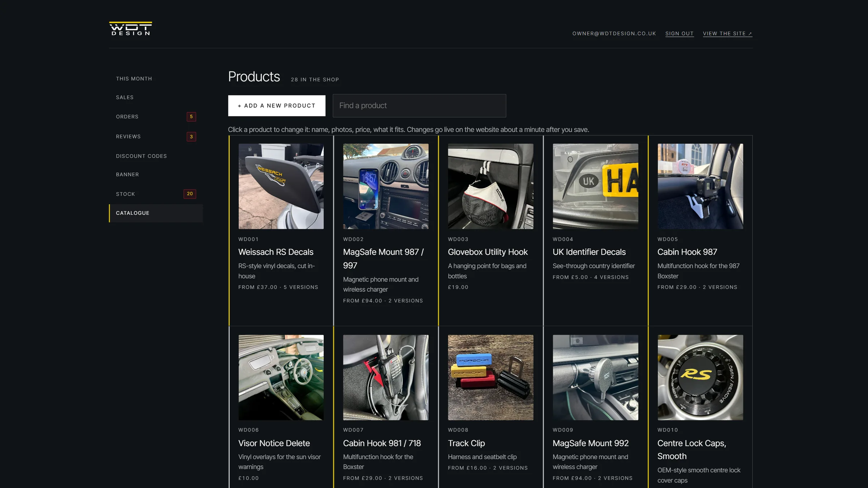
Task: Click owner@wdtdesign.co.uk email text
Action: 614,33
